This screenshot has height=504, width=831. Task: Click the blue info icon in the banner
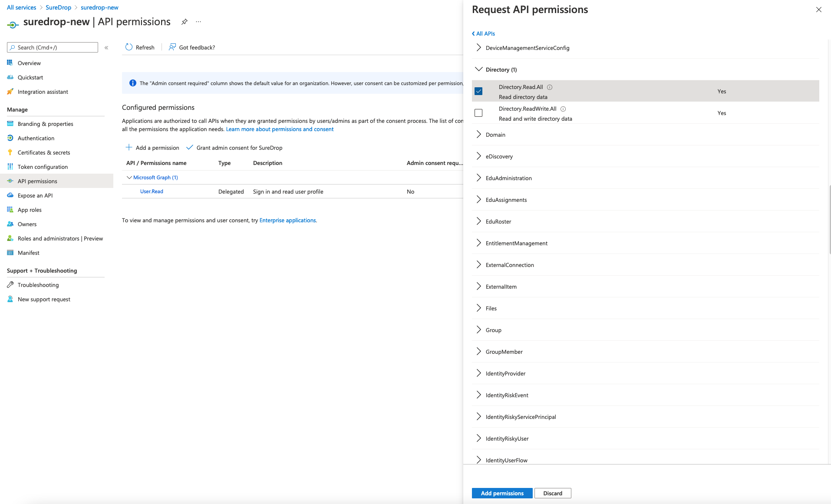pyautogui.click(x=132, y=83)
